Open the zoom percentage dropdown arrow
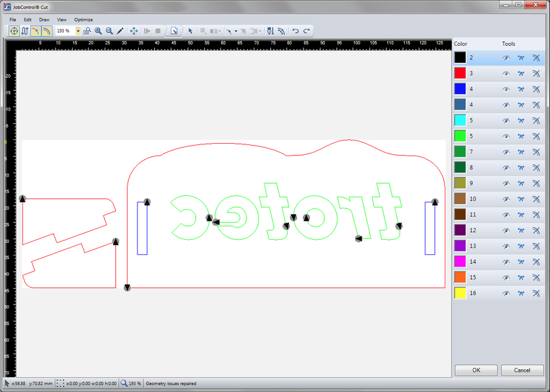 78,31
